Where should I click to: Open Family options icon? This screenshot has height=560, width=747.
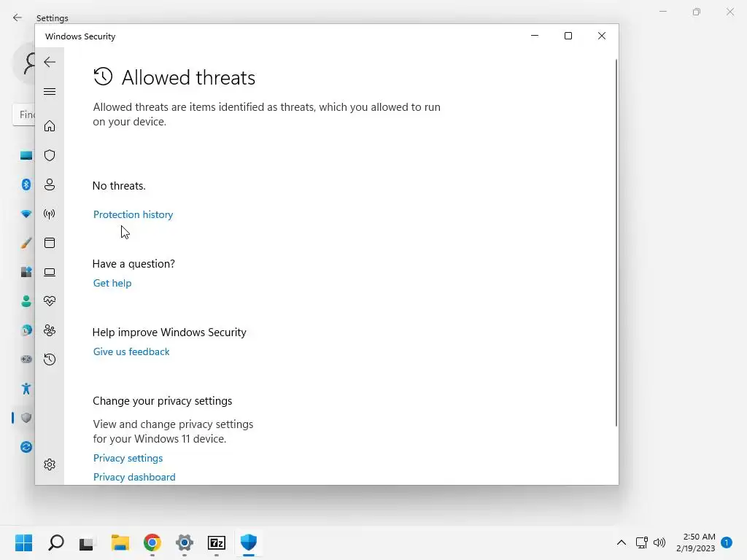pos(50,330)
